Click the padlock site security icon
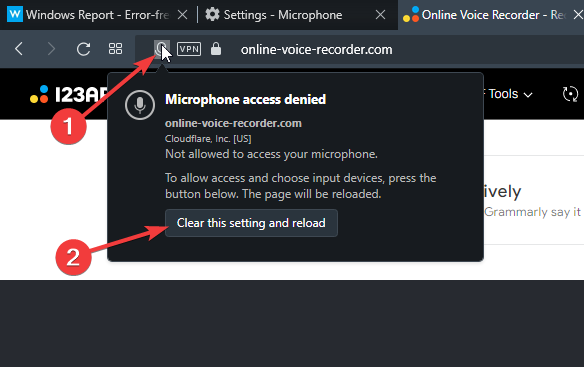The image size is (584, 367). (216, 49)
